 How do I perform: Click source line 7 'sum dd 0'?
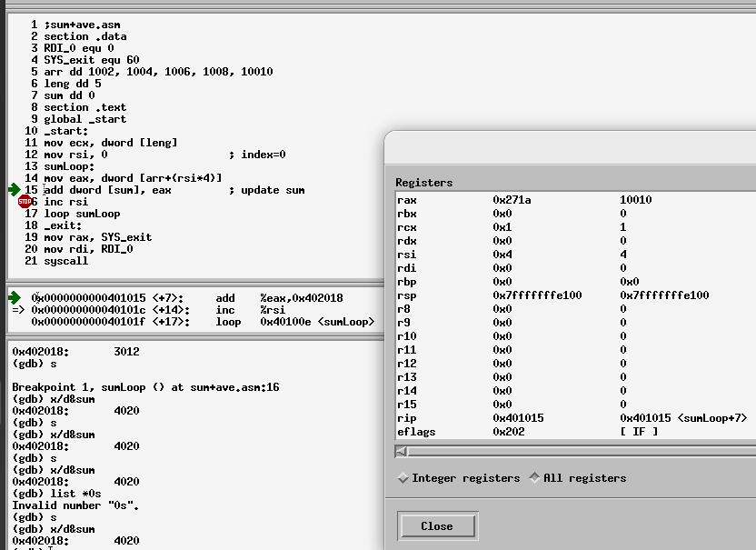[x=69, y=95]
